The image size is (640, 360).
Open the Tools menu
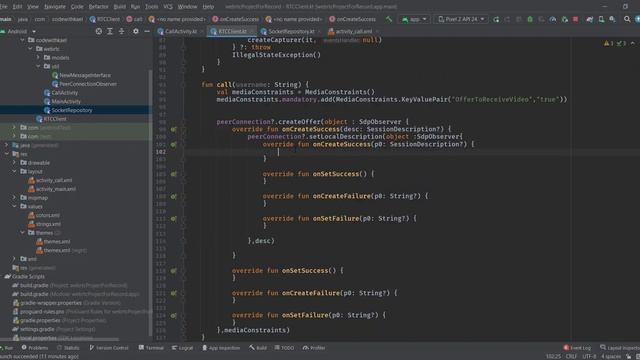[x=151, y=7]
